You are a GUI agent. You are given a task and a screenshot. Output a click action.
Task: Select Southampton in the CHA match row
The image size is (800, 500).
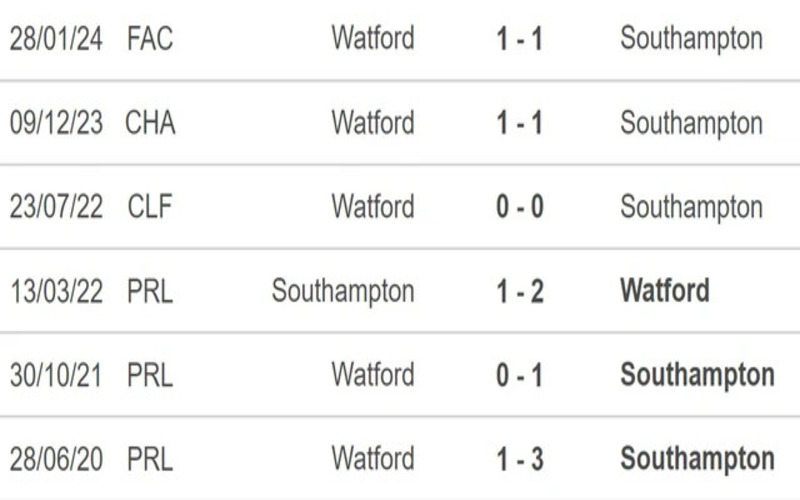pyautogui.click(x=691, y=123)
